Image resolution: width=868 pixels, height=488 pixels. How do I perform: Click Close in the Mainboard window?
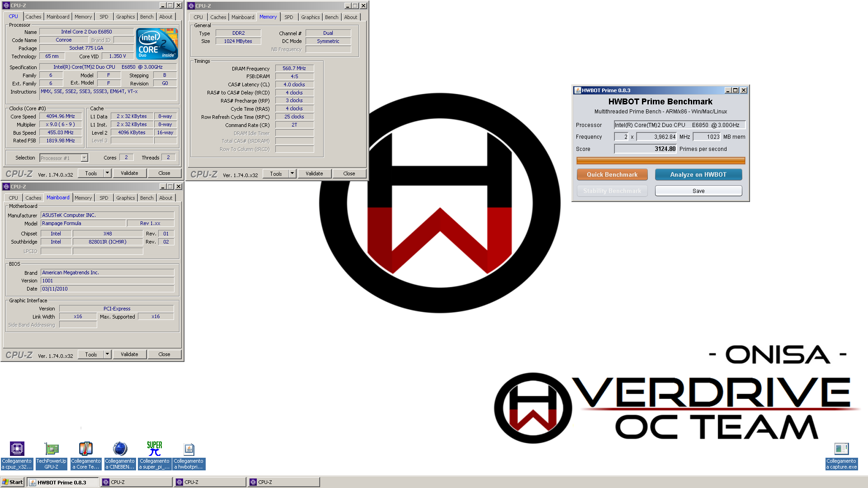point(164,354)
